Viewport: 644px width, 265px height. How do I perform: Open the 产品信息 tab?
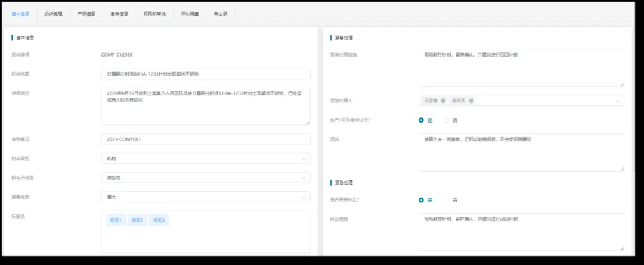coord(86,14)
